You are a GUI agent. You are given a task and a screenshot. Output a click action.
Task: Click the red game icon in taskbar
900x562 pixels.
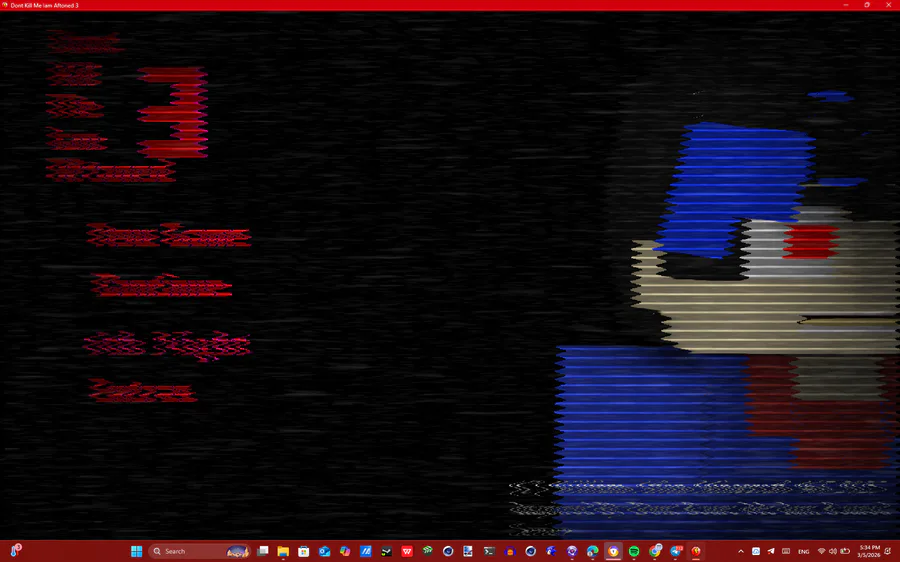click(696, 551)
